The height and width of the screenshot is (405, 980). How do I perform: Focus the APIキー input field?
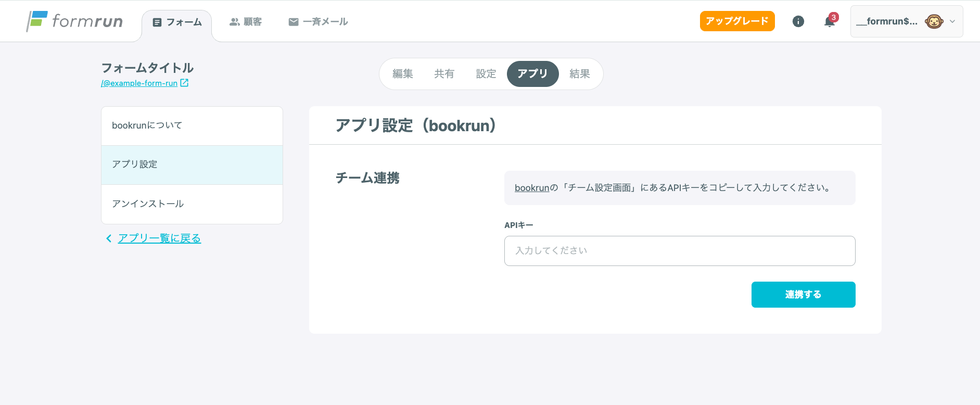[680, 251]
